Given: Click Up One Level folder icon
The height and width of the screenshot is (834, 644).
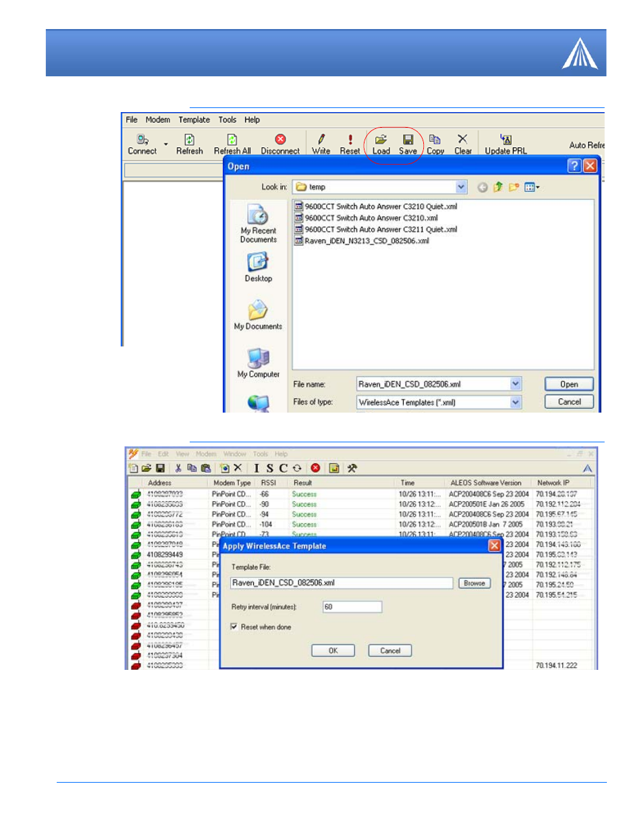Looking at the screenshot, I should (x=498, y=187).
